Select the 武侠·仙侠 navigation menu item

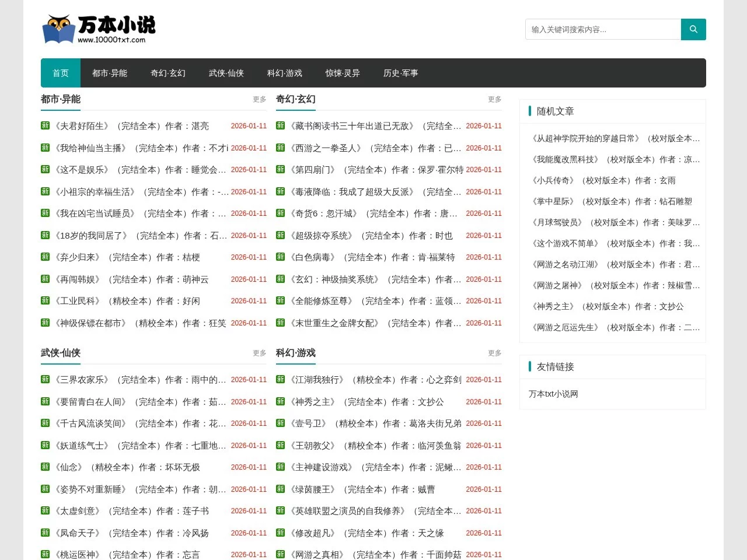pos(226,73)
